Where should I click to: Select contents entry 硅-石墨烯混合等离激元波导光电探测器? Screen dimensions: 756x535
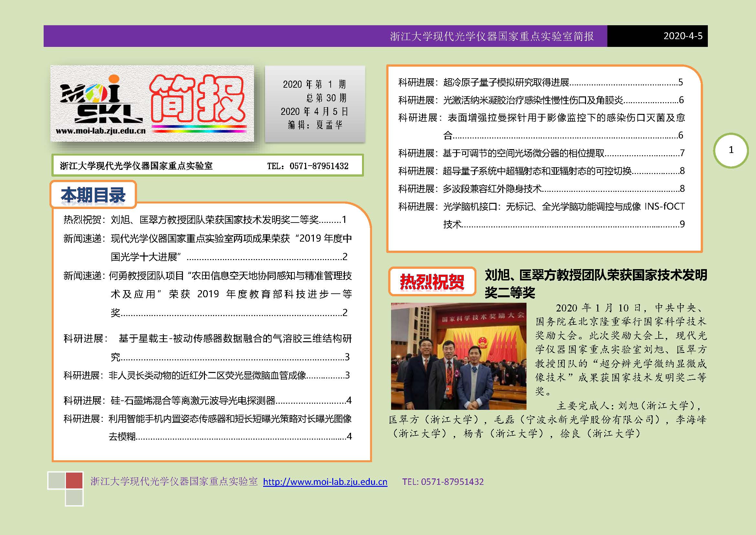(x=208, y=400)
